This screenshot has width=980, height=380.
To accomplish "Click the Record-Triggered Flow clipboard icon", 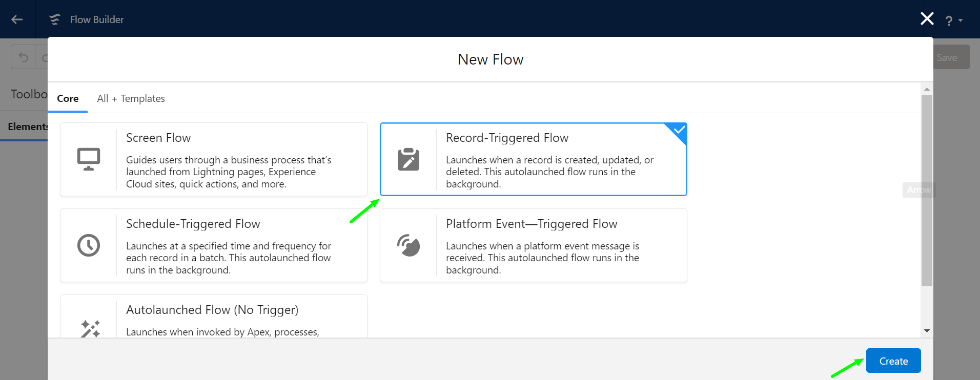I will [x=409, y=159].
